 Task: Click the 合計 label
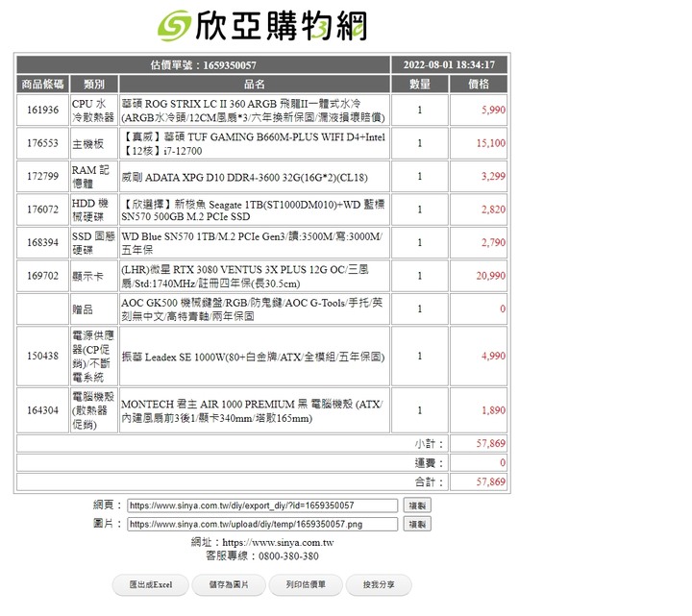point(429,481)
